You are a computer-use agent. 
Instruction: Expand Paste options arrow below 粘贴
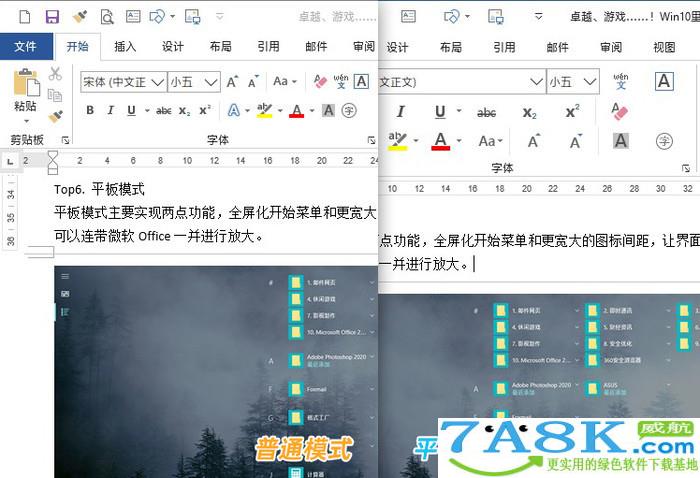click(26, 121)
